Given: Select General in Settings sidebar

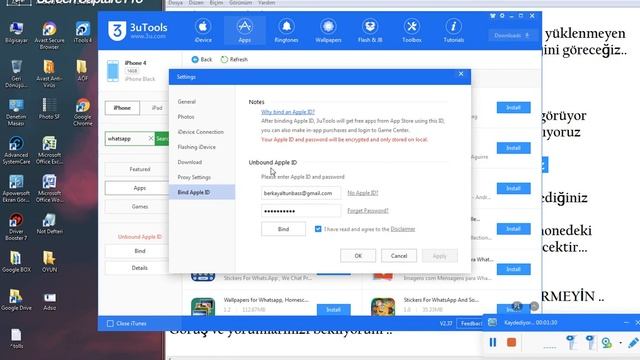Looking at the screenshot, I should pyautogui.click(x=187, y=102).
